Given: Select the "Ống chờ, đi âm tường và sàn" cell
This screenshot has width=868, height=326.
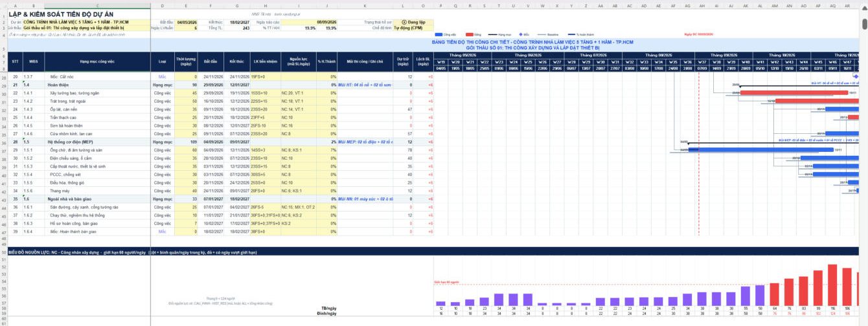Looking at the screenshot, I should (x=98, y=150).
